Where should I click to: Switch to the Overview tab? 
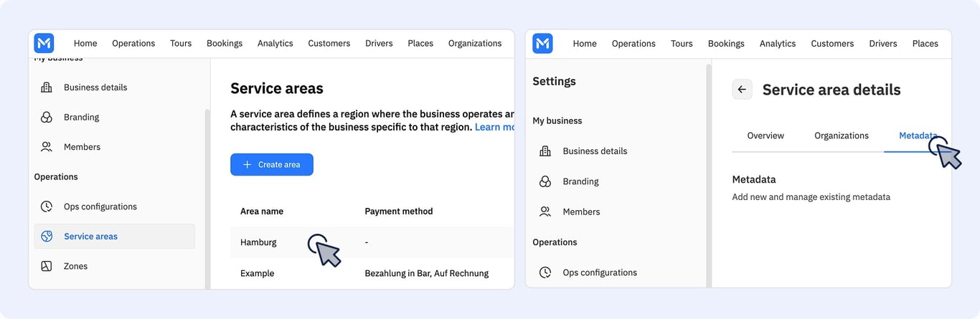pyautogui.click(x=765, y=135)
